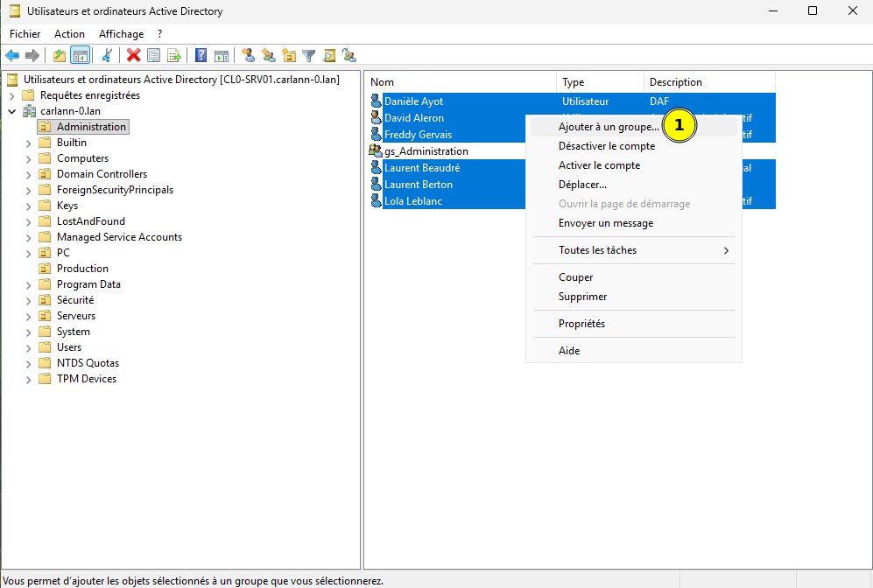Click the domain icon beside carlann-0.lan
Screen dimensions: 873x588
[x=29, y=111]
